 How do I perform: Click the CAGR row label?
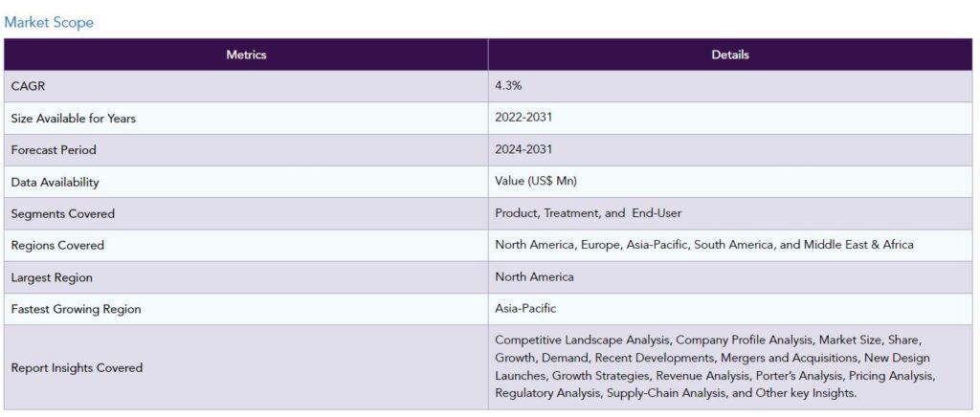pyautogui.click(x=28, y=86)
